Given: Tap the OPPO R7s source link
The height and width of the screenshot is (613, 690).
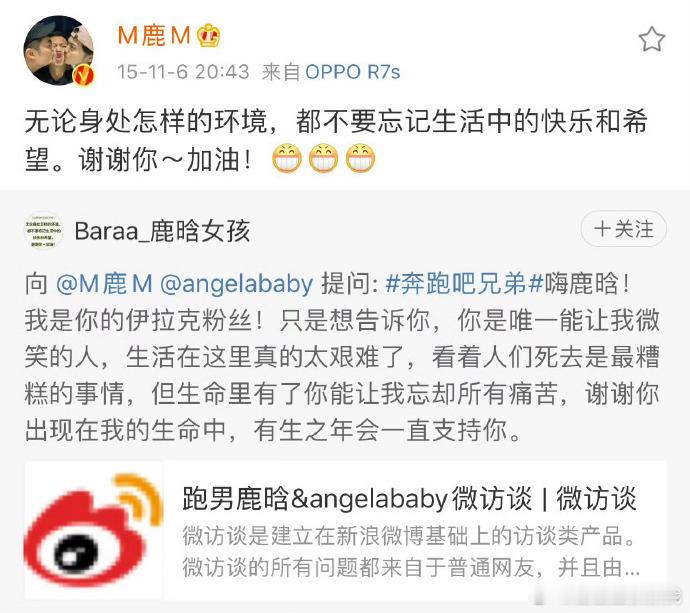Looking at the screenshot, I should click(x=352, y=72).
